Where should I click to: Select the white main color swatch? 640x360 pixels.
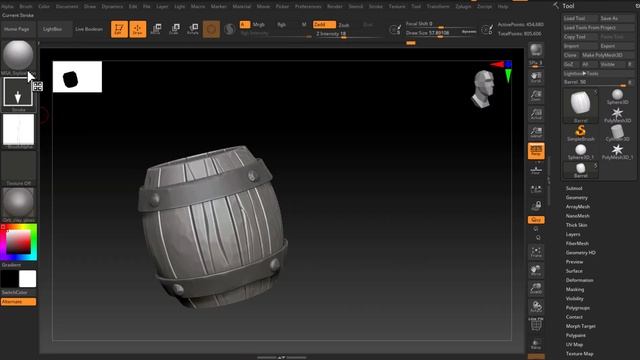pyautogui.click(x=27, y=279)
